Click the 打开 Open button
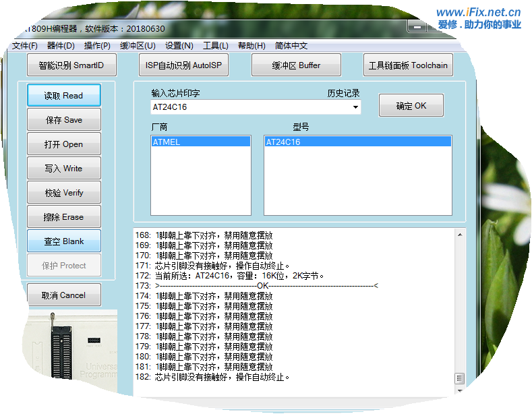532x414 pixels. [64, 144]
